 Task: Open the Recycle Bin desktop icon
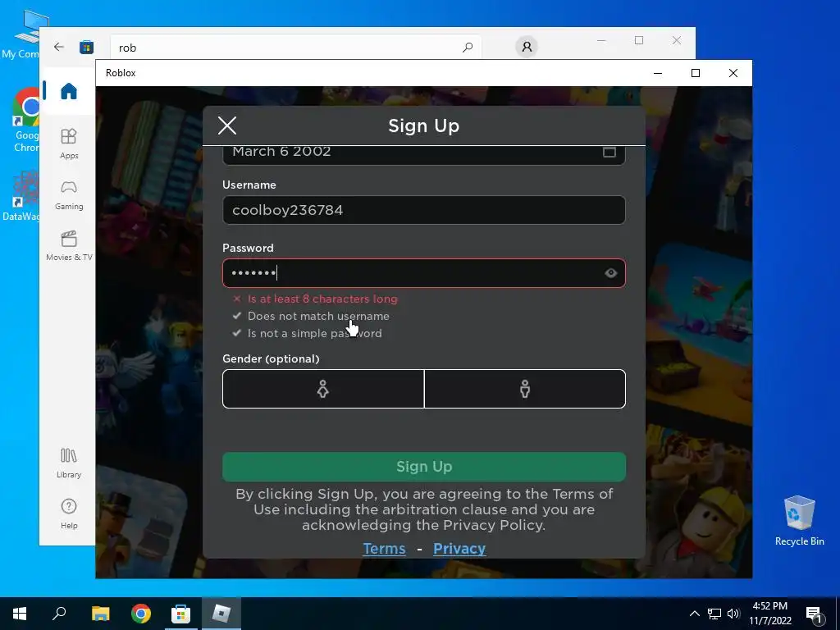pos(799,520)
